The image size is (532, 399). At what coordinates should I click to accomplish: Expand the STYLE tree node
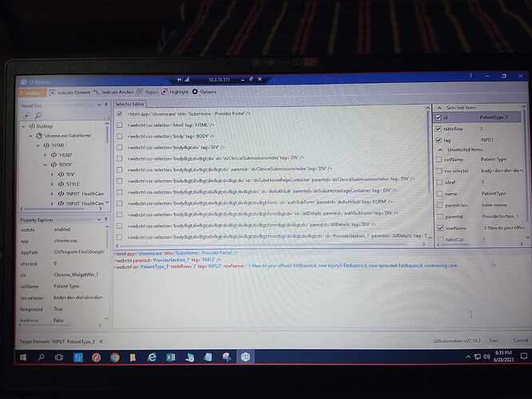pyautogui.click(x=52, y=184)
